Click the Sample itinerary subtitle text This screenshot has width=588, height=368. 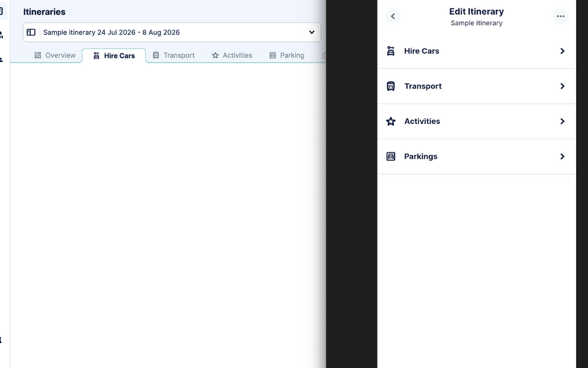tap(476, 23)
